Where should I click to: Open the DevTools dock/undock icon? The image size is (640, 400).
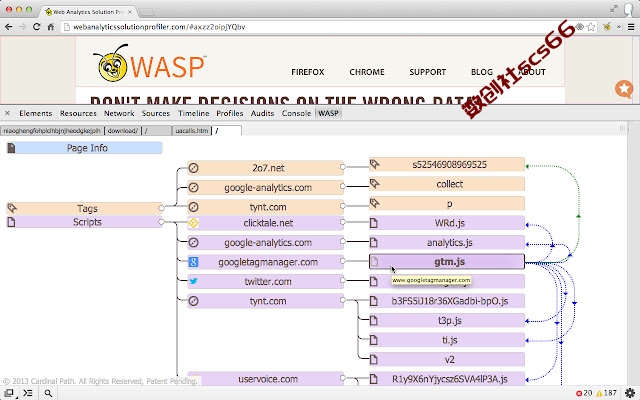coord(9,393)
